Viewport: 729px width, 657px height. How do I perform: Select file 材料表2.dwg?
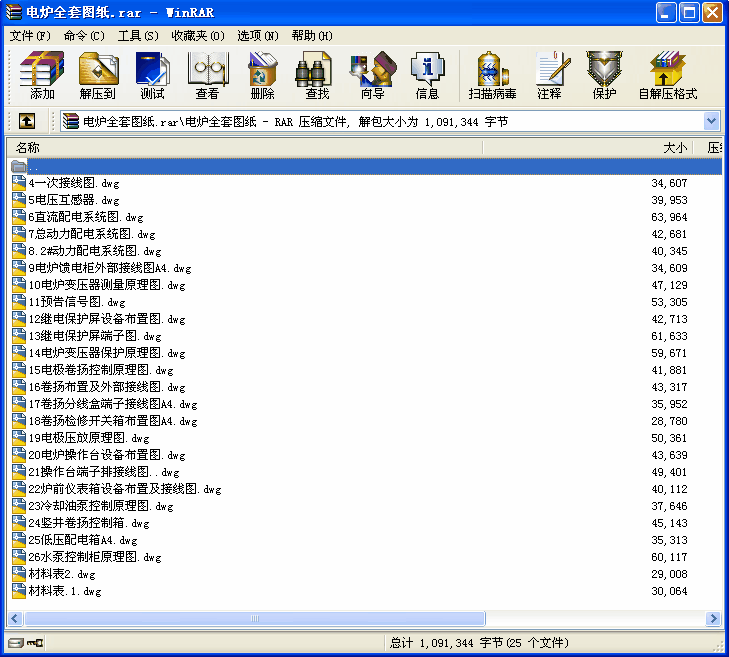62,574
